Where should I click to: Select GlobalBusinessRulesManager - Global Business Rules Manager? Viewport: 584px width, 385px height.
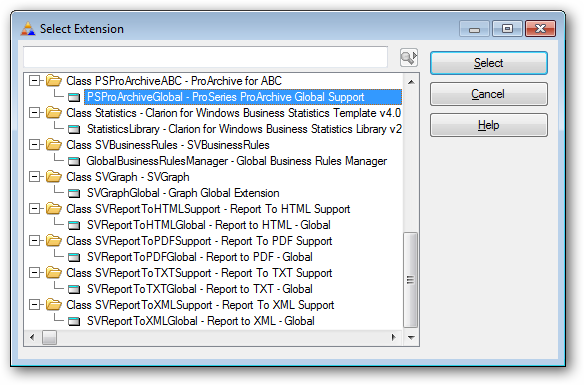click(x=237, y=161)
